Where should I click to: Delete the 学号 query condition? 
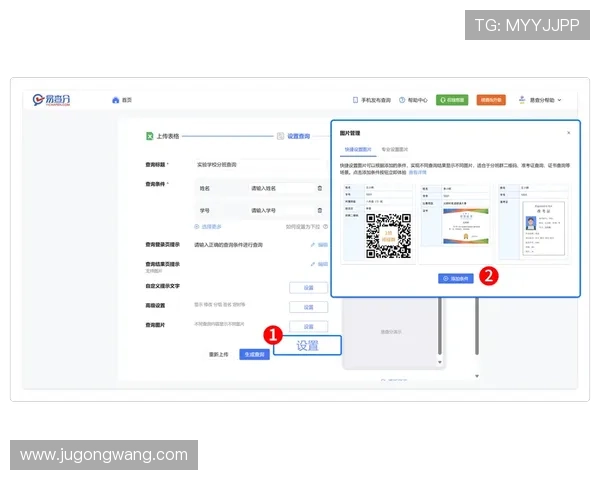tap(320, 211)
